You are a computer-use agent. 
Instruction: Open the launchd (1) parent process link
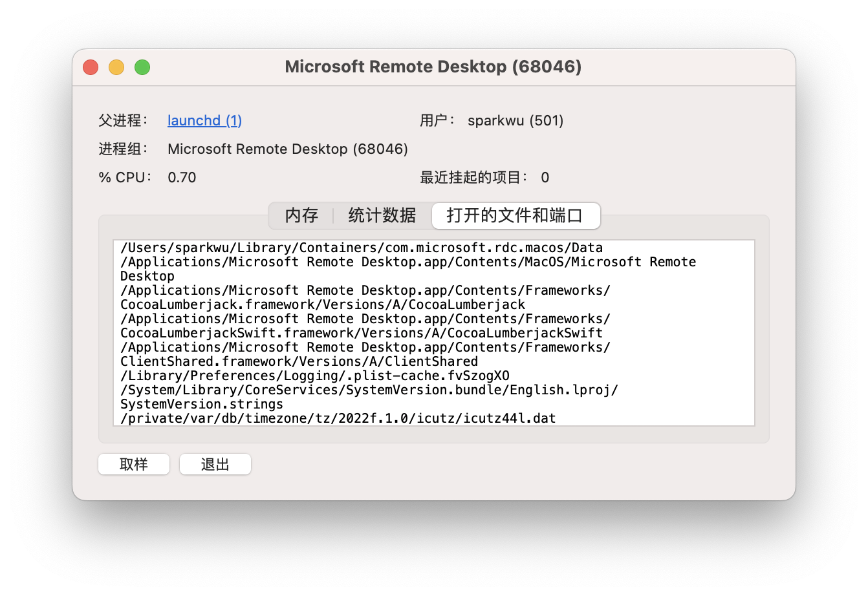[204, 120]
